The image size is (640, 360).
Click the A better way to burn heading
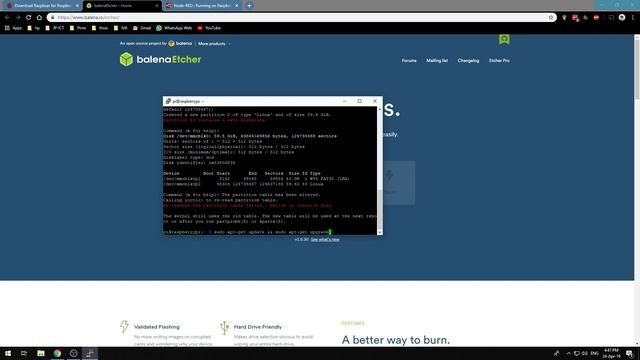tap(396, 340)
